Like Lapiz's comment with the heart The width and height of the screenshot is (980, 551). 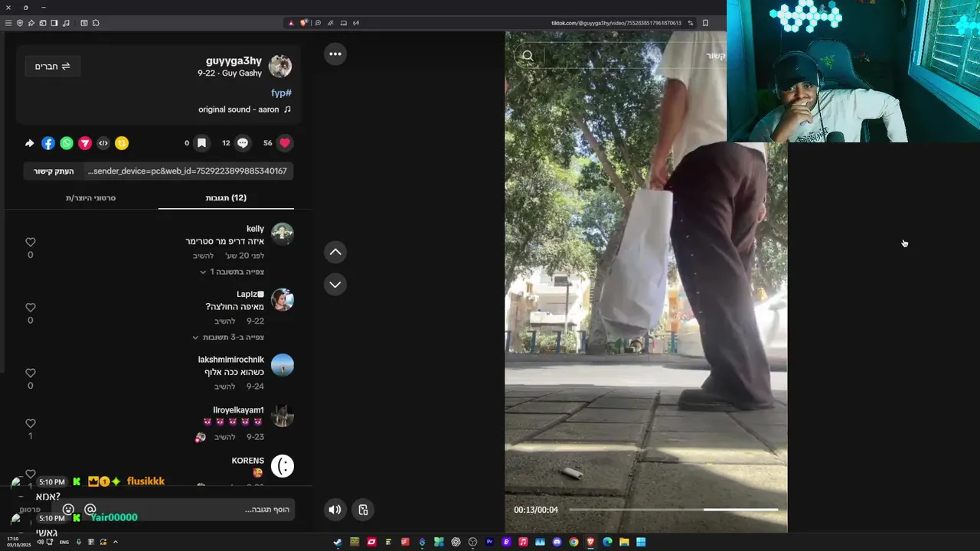coord(31,308)
